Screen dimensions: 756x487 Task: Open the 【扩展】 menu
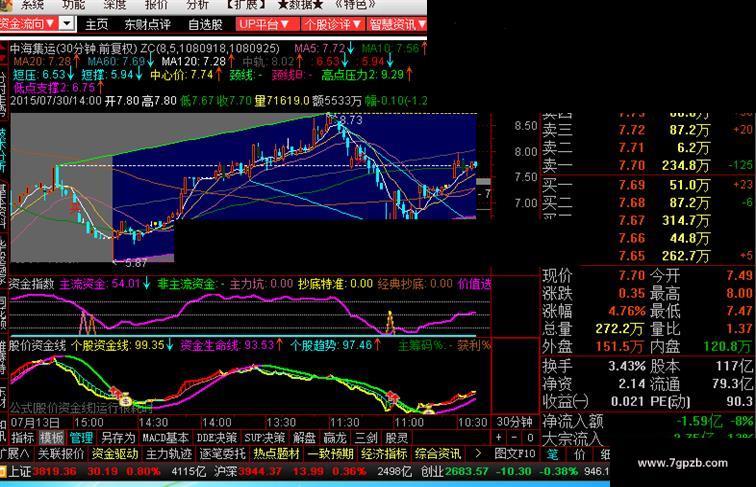(246, 5)
